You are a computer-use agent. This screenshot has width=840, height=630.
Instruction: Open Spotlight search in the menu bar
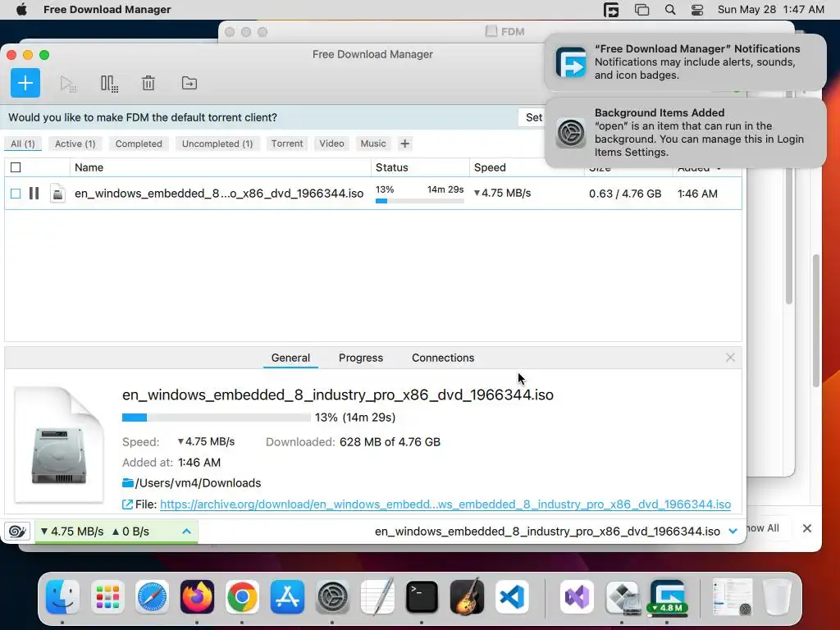[669, 10]
